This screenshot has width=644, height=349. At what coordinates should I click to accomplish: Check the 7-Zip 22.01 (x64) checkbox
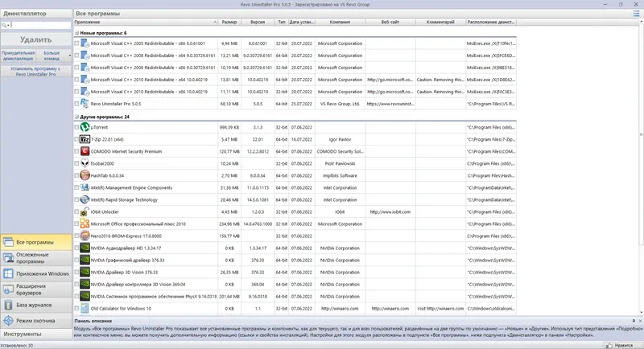pos(76,139)
